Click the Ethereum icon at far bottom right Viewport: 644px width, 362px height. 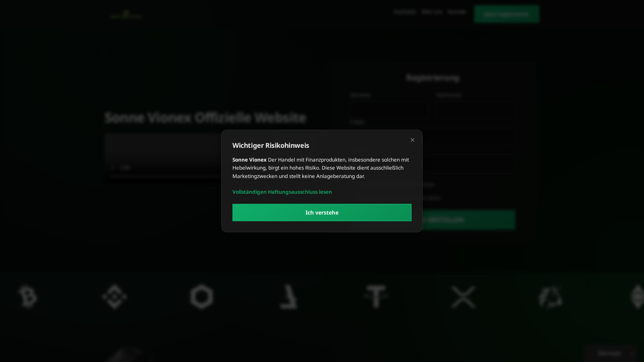[637, 297]
